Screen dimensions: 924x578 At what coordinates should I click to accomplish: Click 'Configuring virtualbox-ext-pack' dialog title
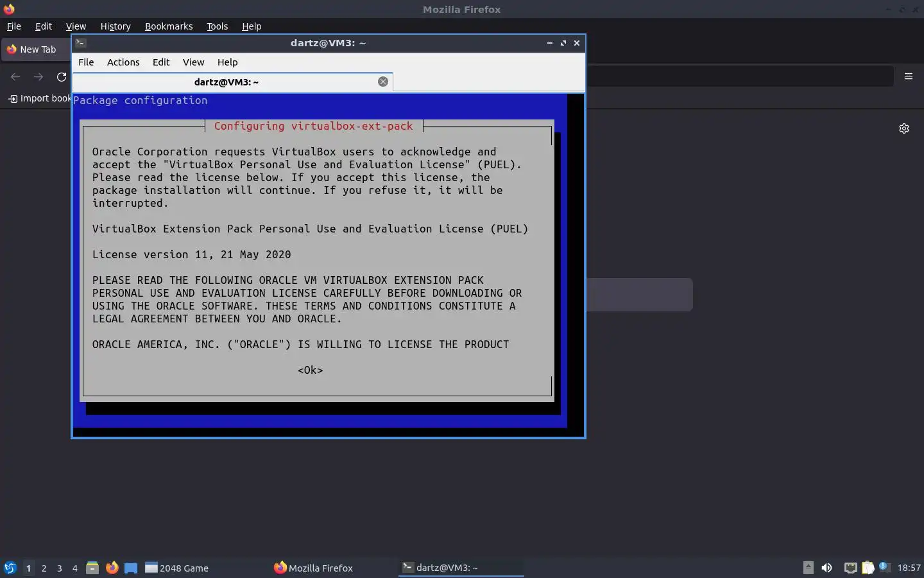pos(313,126)
